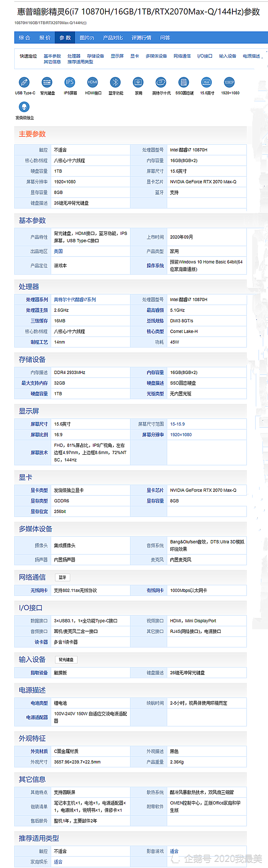Image resolution: width=268 pixels, height=868 pixels.
Task: Click the HDMI接口 icon
Action: [92, 82]
